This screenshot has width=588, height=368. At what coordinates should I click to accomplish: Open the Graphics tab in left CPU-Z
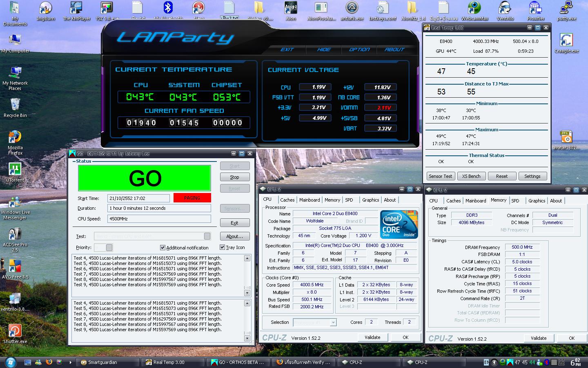[370, 200]
